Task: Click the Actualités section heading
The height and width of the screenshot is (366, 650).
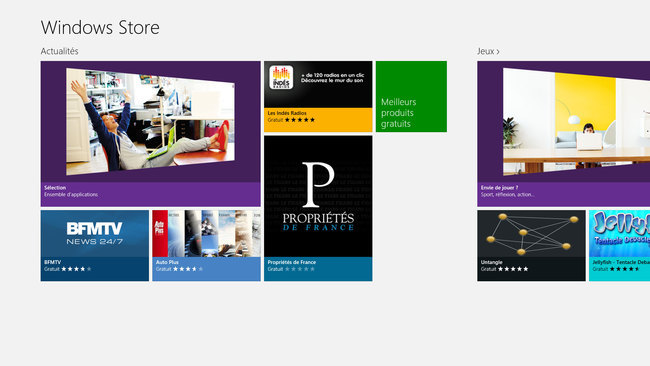Action: (x=59, y=51)
